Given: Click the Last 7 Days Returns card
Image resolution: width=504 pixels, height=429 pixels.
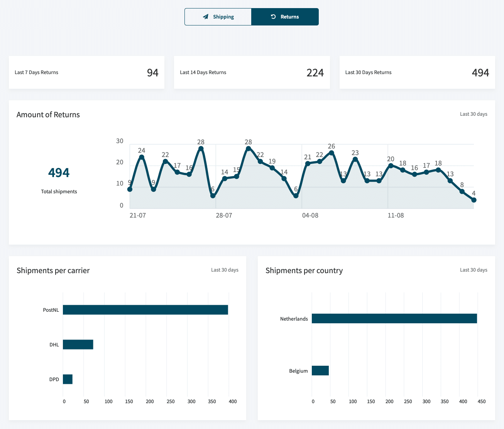Looking at the screenshot, I should (x=86, y=72).
